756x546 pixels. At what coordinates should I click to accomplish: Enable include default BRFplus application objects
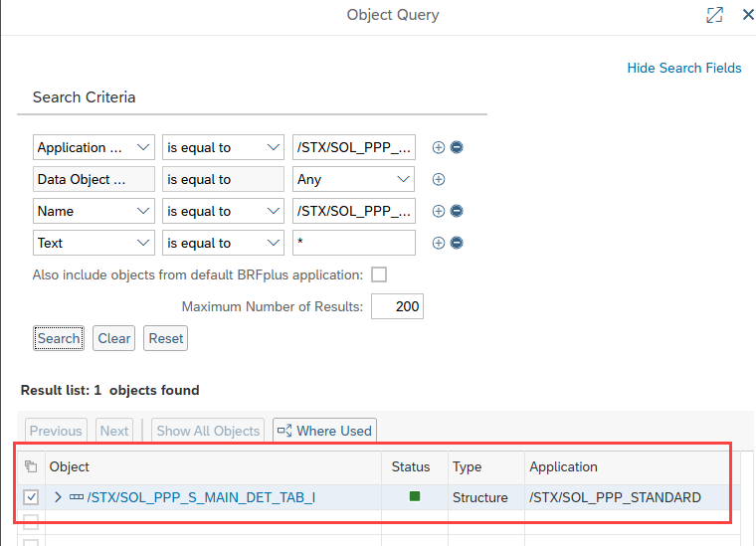point(378,274)
